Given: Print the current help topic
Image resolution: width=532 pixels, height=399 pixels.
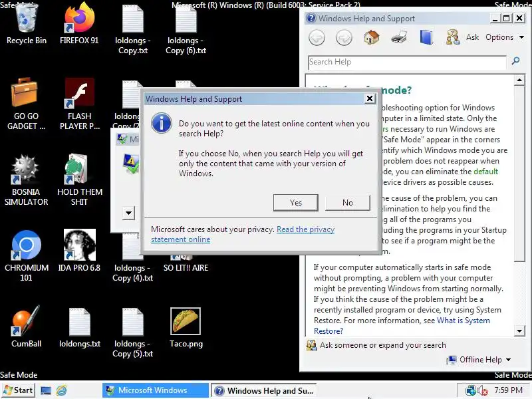Looking at the screenshot, I should (398, 37).
